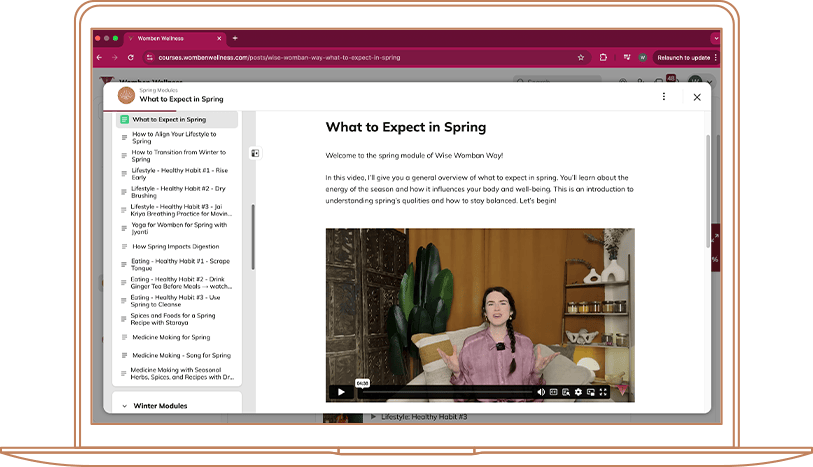Close the What to Expect in Spring lesson
The width and height of the screenshot is (813, 467).
[x=697, y=97]
